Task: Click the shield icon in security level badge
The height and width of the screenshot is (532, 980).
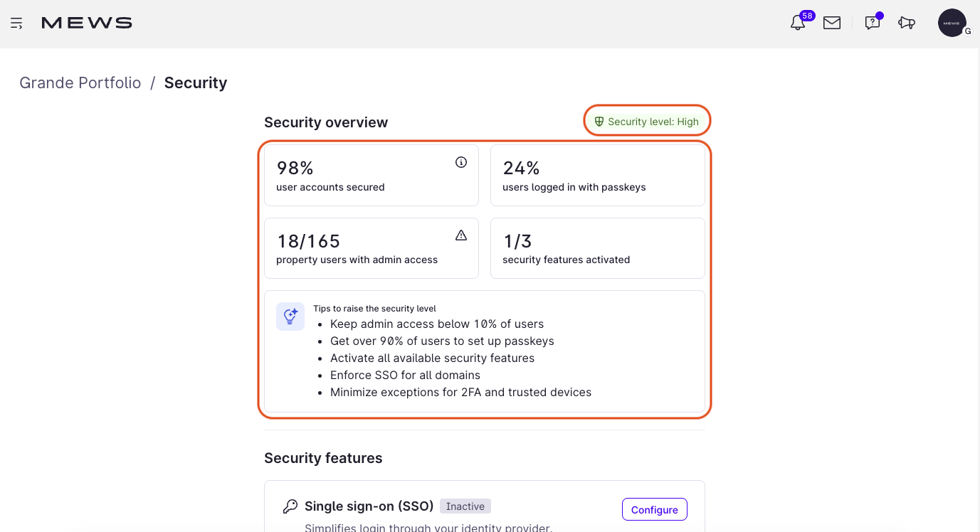Action: pos(600,120)
